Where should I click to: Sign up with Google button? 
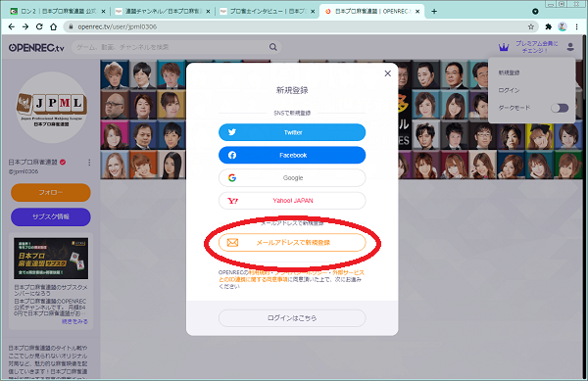292,178
